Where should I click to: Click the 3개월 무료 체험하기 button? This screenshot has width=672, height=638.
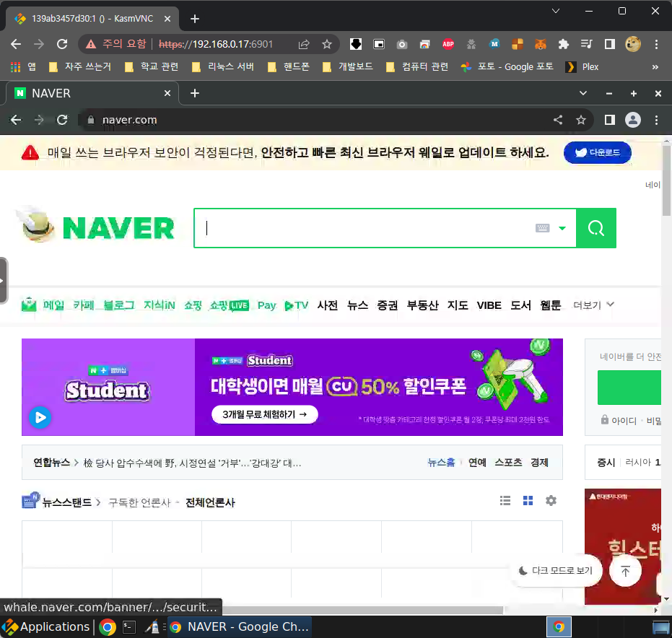click(x=263, y=414)
